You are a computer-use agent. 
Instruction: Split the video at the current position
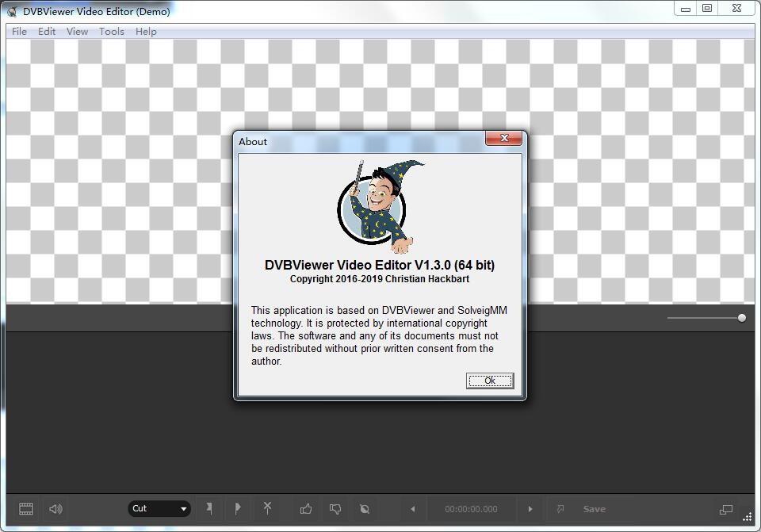pyautogui.click(x=267, y=509)
